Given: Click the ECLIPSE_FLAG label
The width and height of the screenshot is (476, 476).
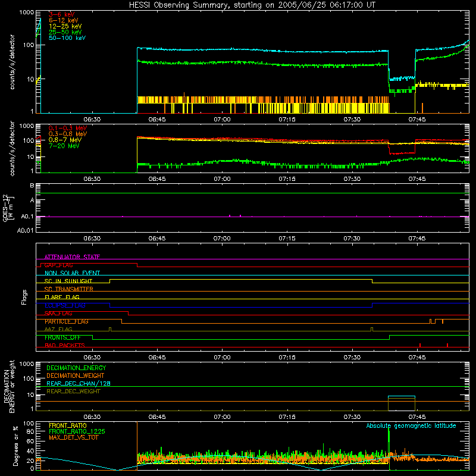Looking at the screenshot, I should (x=65, y=305).
